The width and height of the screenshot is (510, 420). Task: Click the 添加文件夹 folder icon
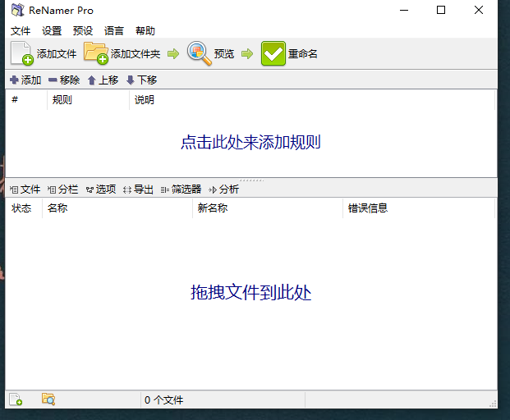point(95,52)
